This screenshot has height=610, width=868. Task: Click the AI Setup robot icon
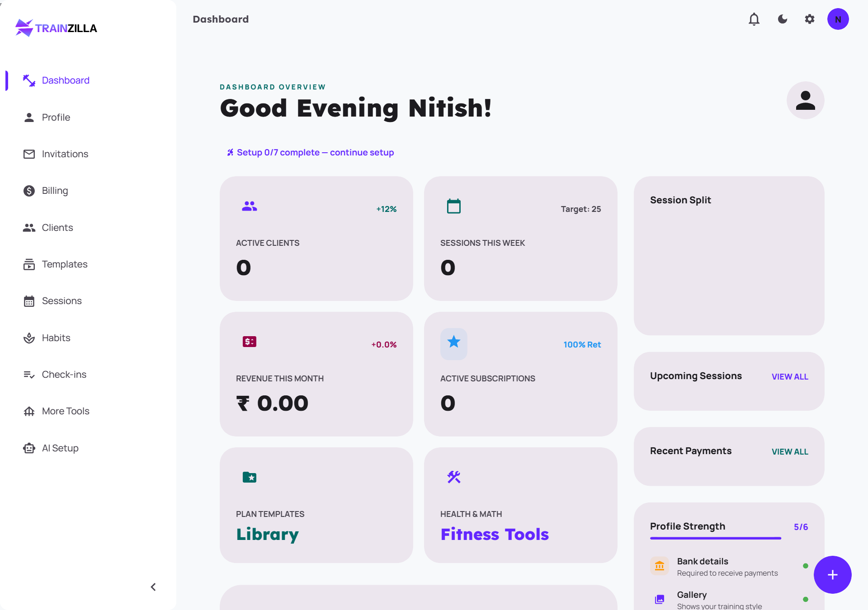pyautogui.click(x=29, y=448)
